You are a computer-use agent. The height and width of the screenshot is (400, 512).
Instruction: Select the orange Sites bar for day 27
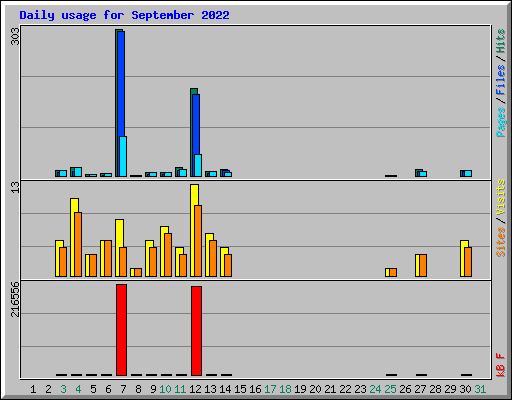pyautogui.click(x=423, y=265)
